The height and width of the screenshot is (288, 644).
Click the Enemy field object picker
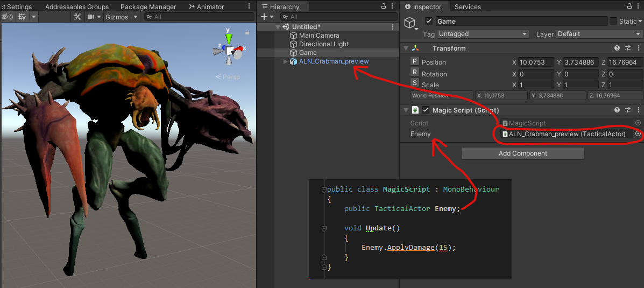tap(638, 134)
